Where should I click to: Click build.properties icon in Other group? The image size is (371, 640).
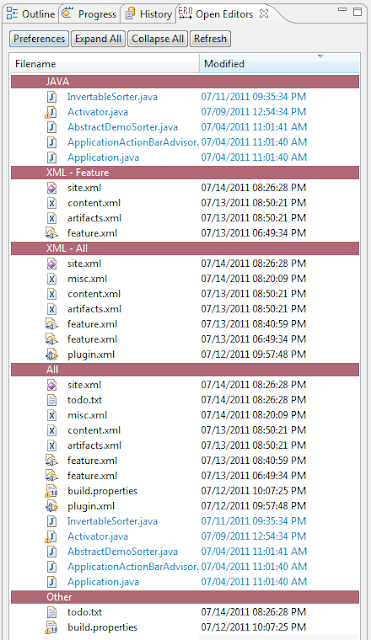(51, 627)
